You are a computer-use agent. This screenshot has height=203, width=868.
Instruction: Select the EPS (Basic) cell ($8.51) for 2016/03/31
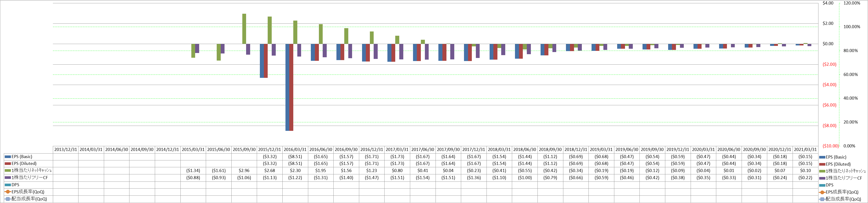pos(295,157)
